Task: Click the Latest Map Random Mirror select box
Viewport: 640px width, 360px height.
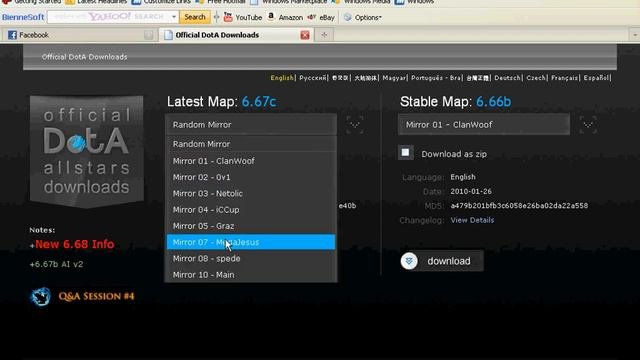Action: [251, 124]
